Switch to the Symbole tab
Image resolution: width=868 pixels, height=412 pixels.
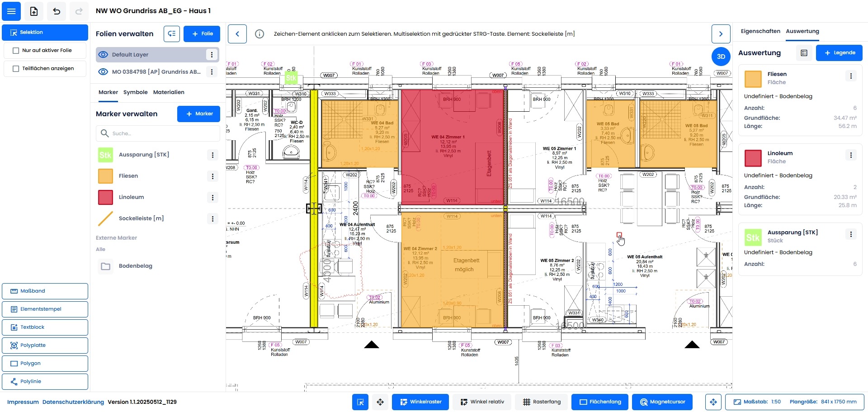(x=136, y=92)
